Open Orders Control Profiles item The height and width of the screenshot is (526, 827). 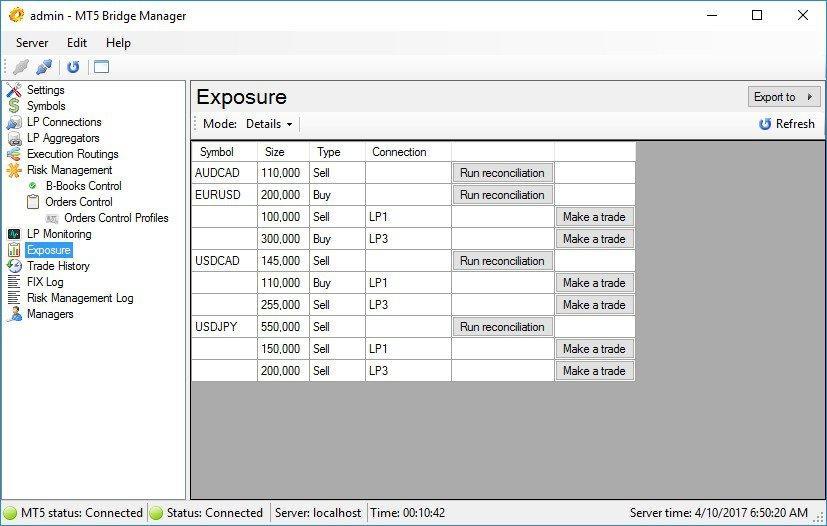(116, 218)
